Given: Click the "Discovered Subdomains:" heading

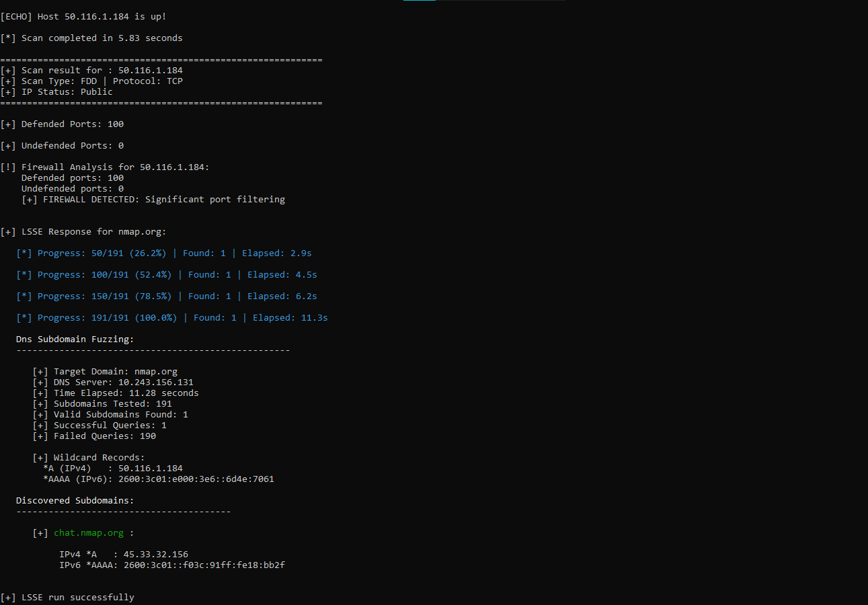Looking at the screenshot, I should pyautogui.click(x=75, y=500).
